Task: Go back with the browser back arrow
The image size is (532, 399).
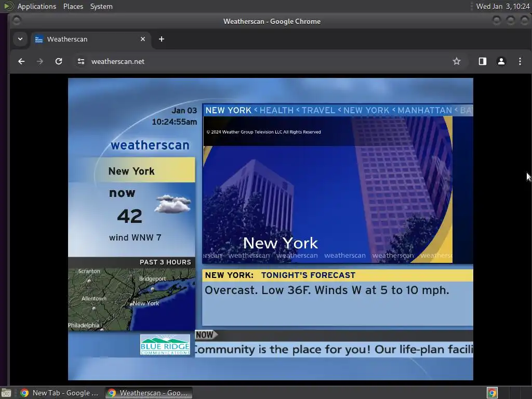Action: pos(21,61)
